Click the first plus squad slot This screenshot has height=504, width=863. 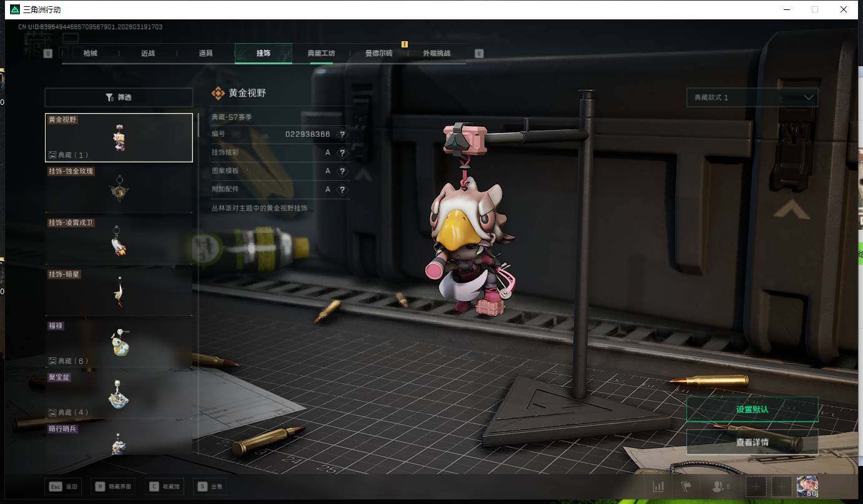coord(756,487)
